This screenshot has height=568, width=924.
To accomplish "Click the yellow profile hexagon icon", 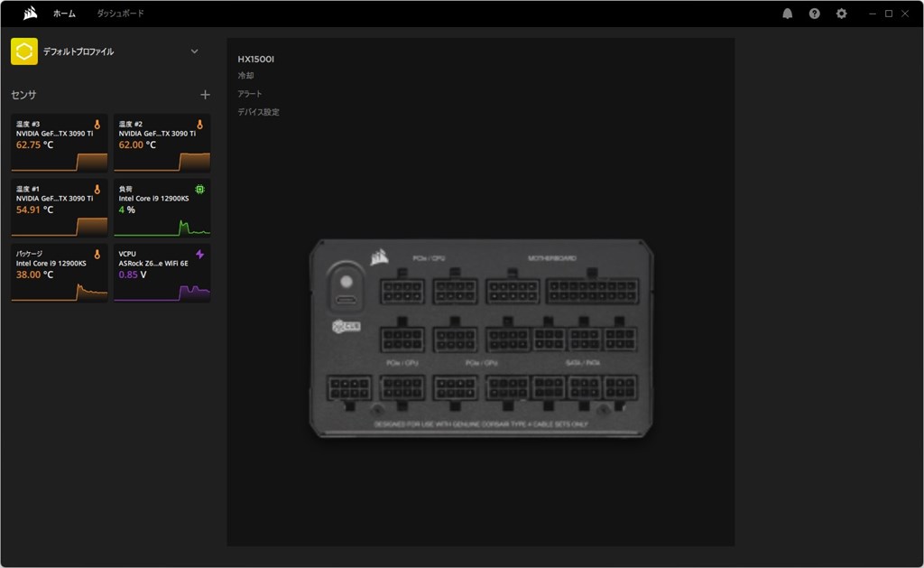I will [24, 51].
